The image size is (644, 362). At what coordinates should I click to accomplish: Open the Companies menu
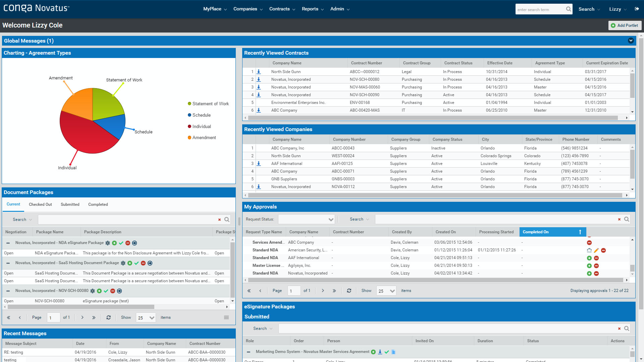248,9
